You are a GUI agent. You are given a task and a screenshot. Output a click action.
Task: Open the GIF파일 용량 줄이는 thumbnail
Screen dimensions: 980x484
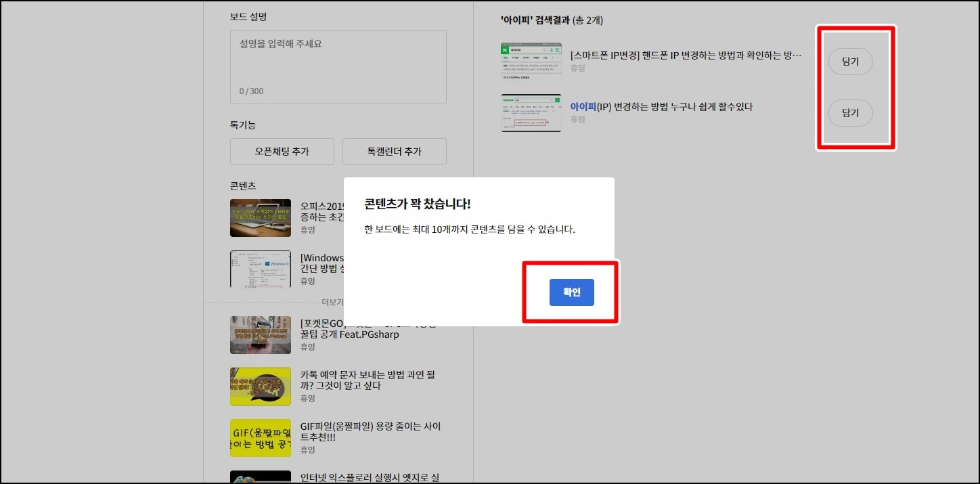pyautogui.click(x=261, y=438)
